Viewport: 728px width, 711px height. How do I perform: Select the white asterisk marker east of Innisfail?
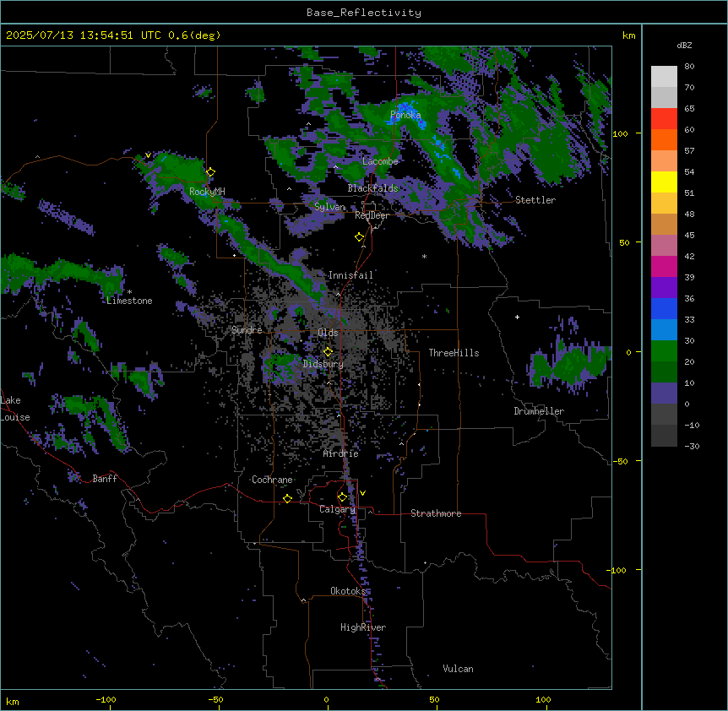pos(424,257)
